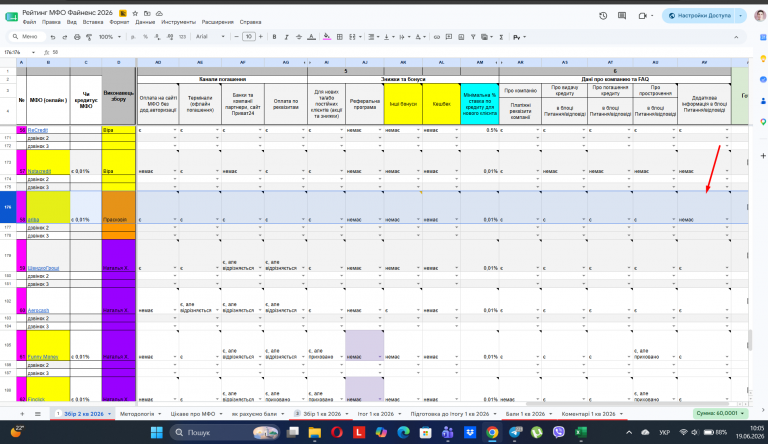The image size is (768, 444).
Task: Collapse the toolbar with chevron
Action: tap(736, 37)
